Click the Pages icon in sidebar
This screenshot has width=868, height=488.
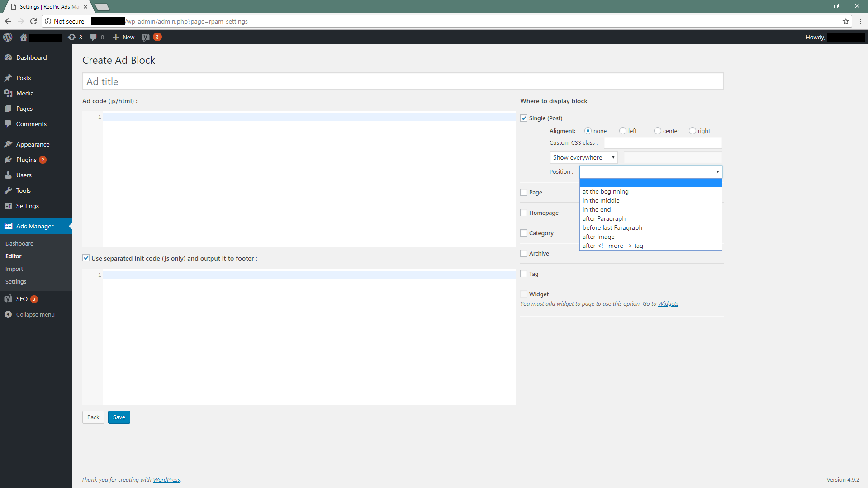tap(8, 109)
